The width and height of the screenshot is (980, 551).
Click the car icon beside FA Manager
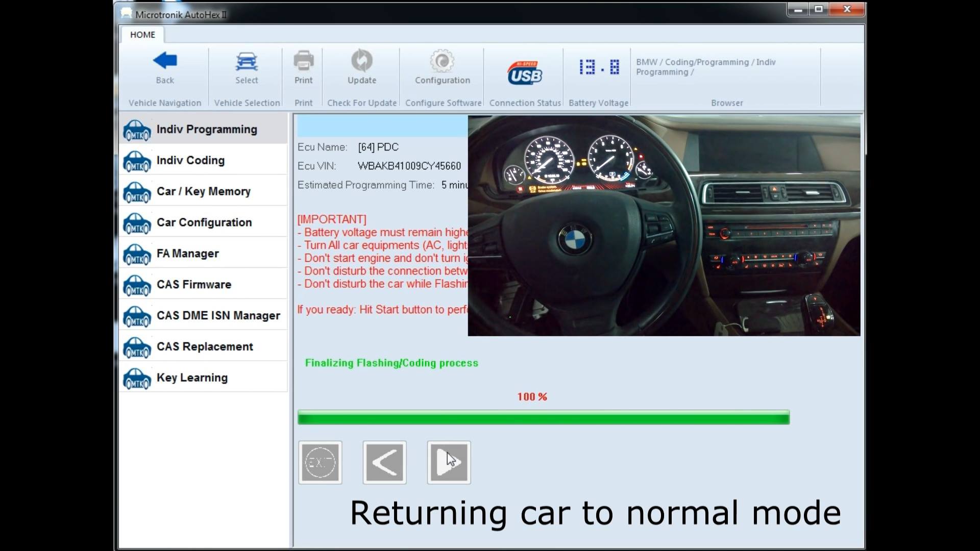click(137, 255)
